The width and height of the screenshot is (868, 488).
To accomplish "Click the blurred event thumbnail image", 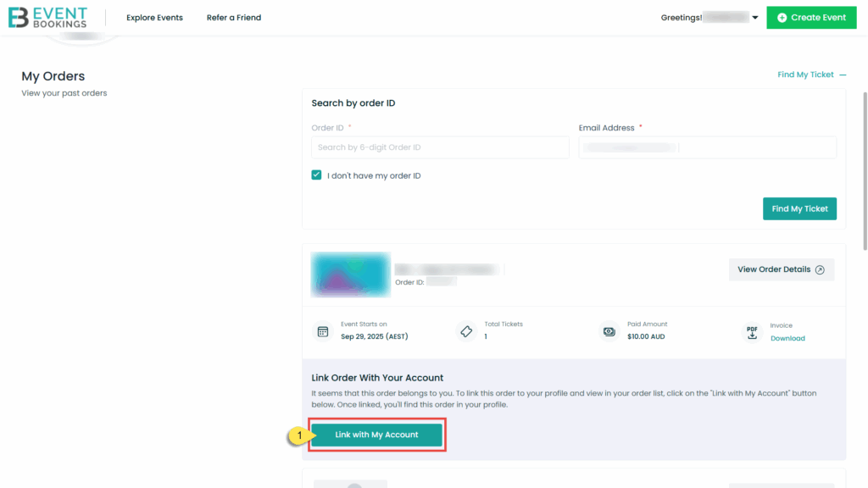I will pyautogui.click(x=350, y=274).
